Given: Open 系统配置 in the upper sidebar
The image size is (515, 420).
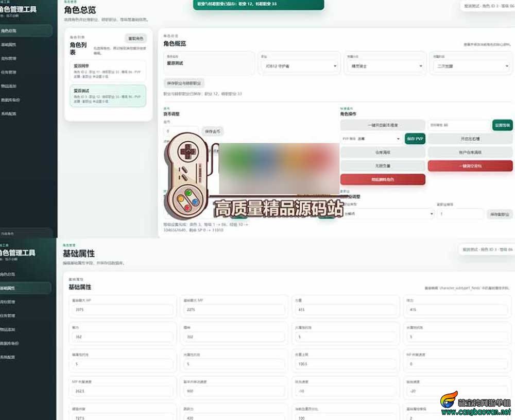Looking at the screenshot, I should point(26,114).
